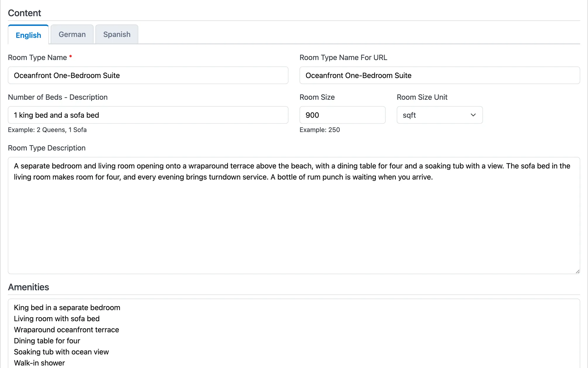
Task: Switch to the English content tab
Action: [28, 35]
